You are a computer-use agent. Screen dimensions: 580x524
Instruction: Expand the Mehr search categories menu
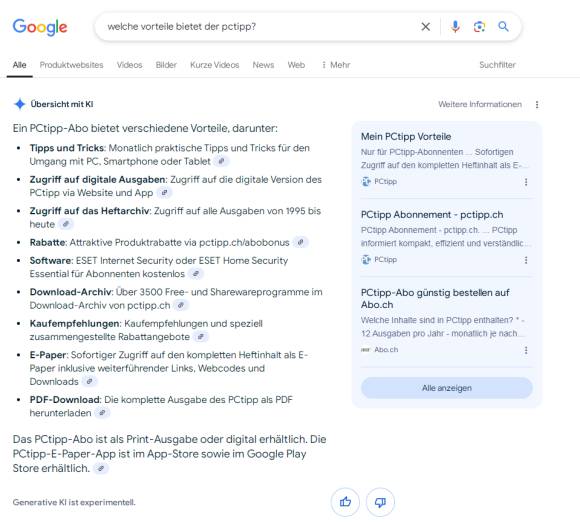point(335,65)
